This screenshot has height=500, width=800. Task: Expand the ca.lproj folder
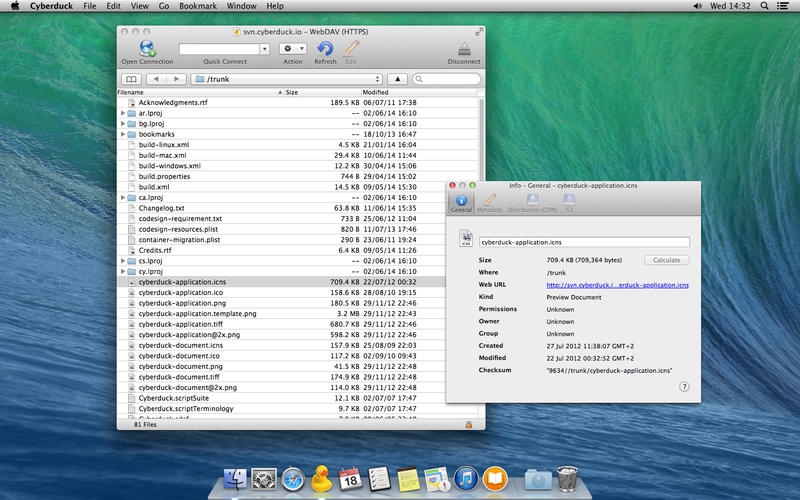[x=123, y=197]
